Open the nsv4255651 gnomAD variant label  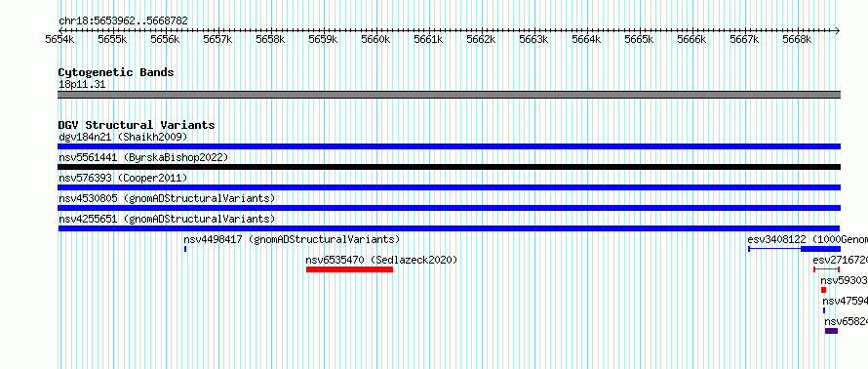click(167, 219)
